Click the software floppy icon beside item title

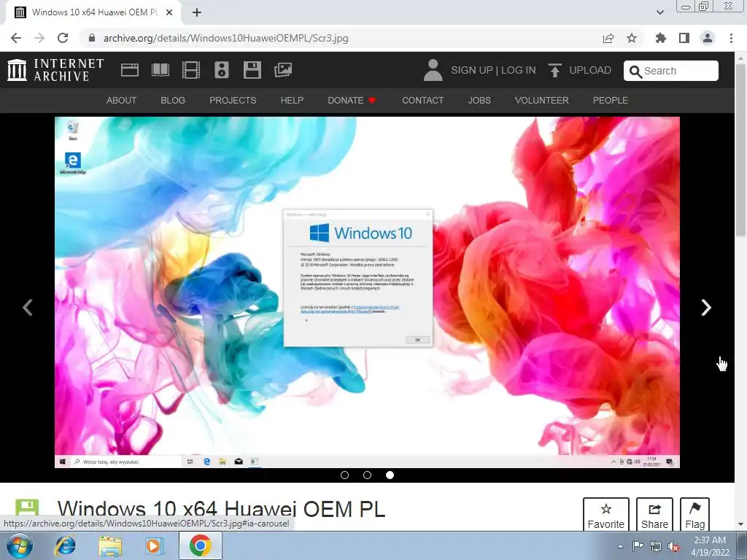pos(27,507)
